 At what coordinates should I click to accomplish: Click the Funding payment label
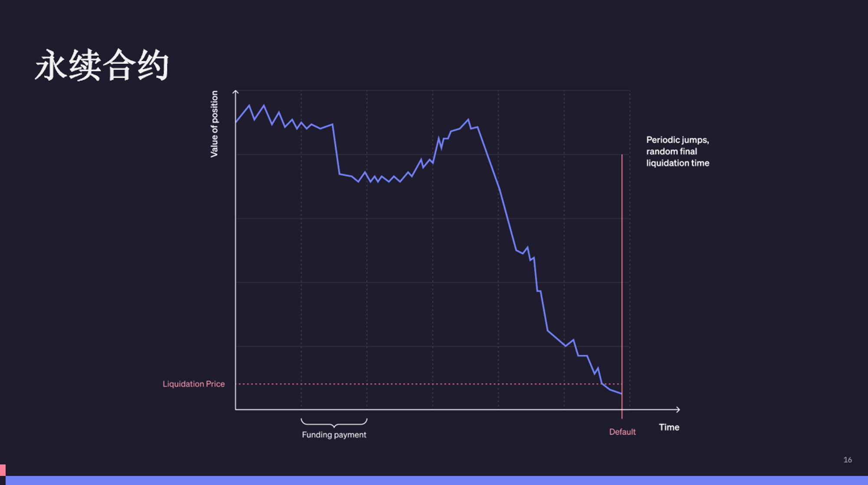coord(334,435)
